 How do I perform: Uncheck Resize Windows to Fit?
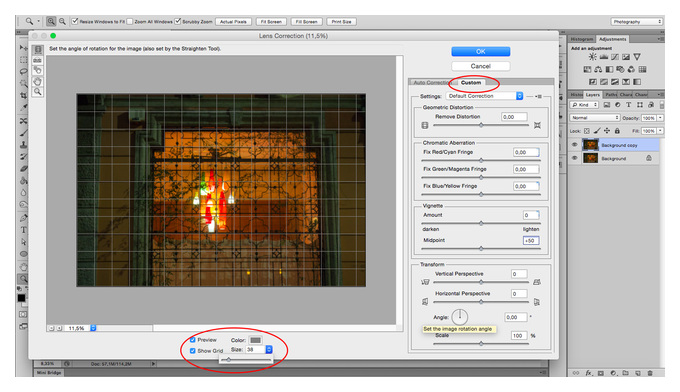point(75,21)
